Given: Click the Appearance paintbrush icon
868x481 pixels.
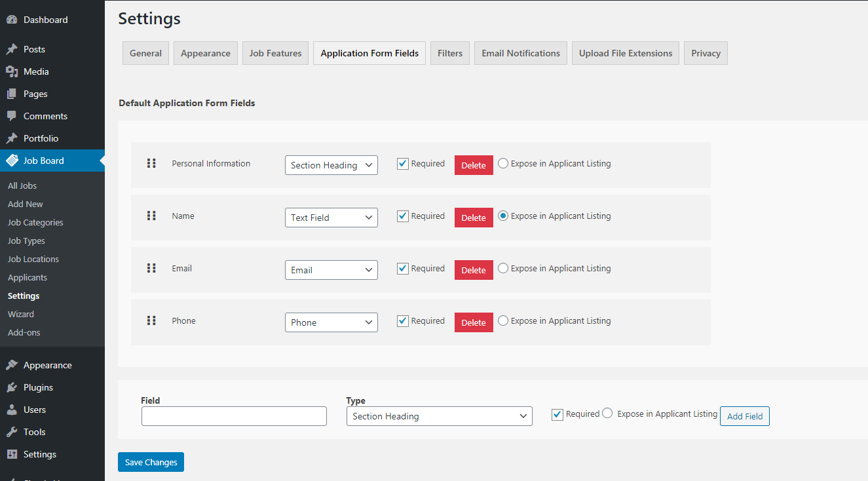Looking at the screenshot, I should [x=12, y=365].
